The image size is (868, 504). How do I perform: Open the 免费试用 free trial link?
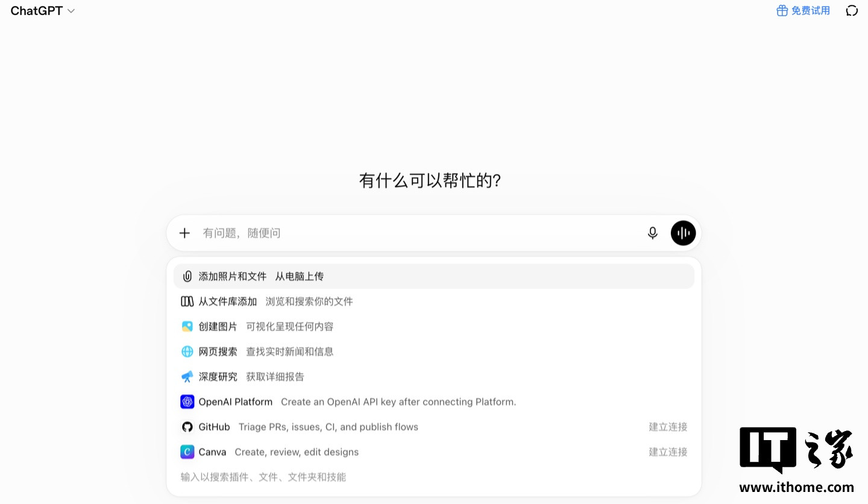804,11
